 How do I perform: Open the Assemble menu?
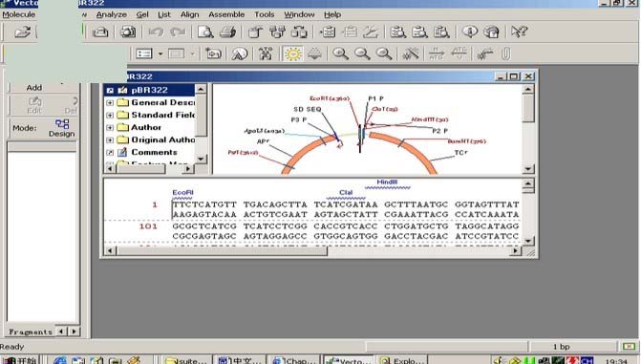[x=226, y=14]
